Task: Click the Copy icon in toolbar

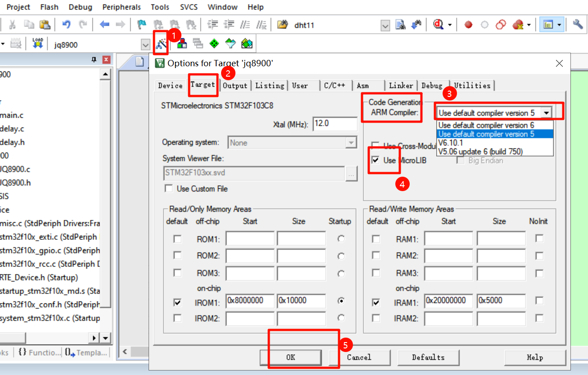Action: pos(29,25)
